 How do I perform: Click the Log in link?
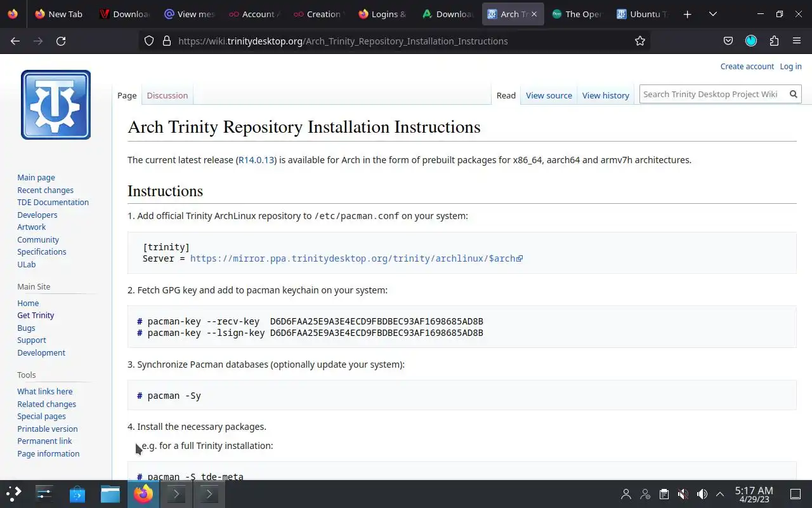790,66
